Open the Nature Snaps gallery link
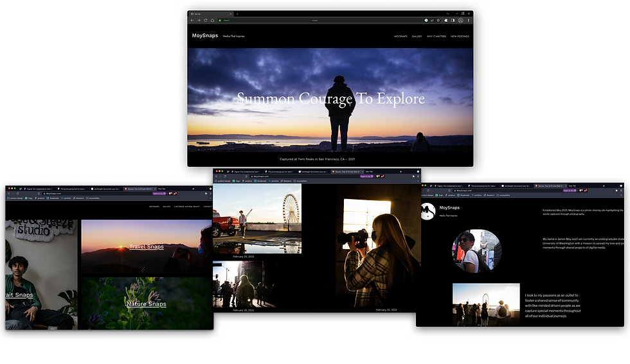This screenshot has height=364, width=630. click(147, 304)
